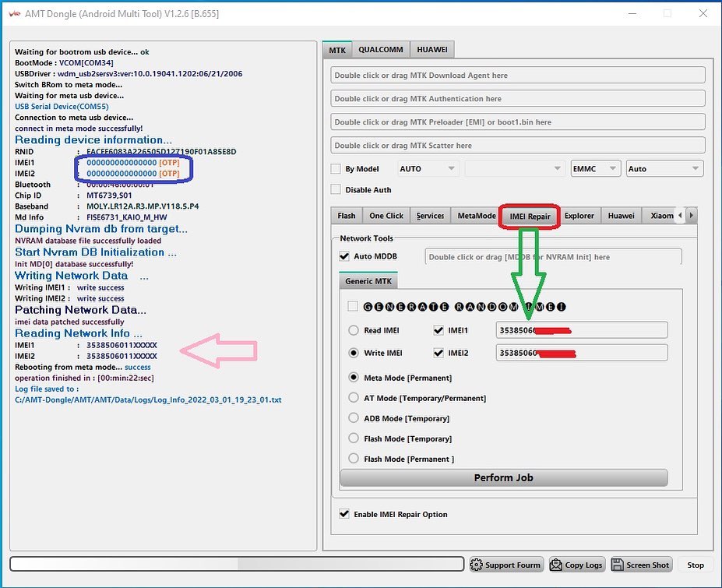This screenshot has width=722, height=588.
Task: Uncheck the IMEI1 checkbox
Action: pos(438,330)
